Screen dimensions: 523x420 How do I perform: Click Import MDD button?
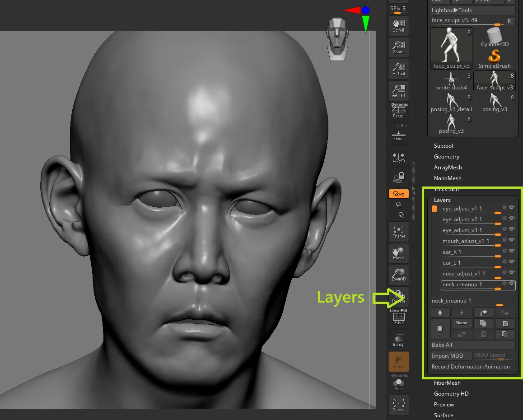pos(451,355)
